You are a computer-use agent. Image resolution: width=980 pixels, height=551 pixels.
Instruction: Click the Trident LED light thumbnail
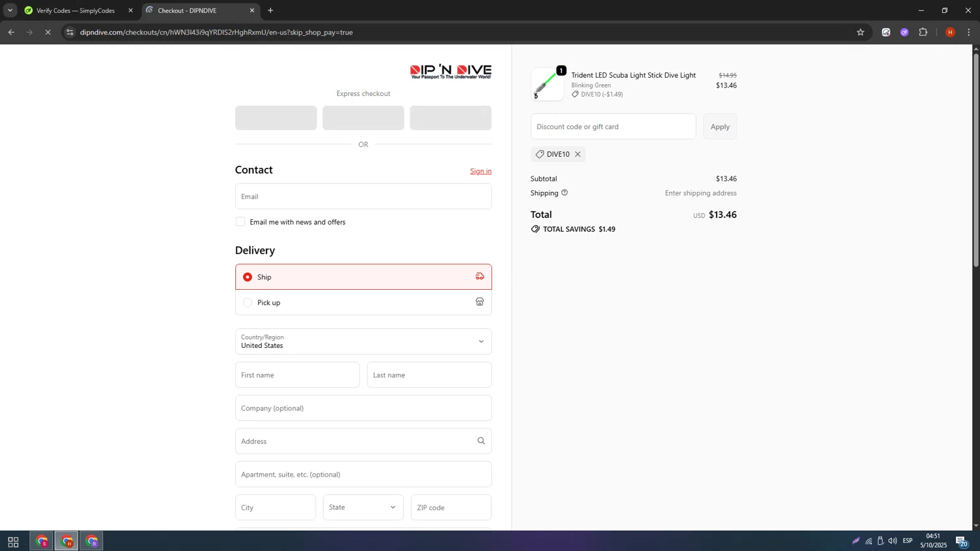click(547, 84)
